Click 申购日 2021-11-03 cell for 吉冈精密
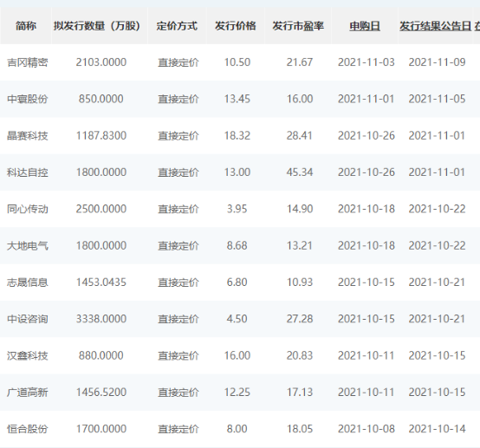The width and height of the screenshot is (480, 448). [366, 62]
